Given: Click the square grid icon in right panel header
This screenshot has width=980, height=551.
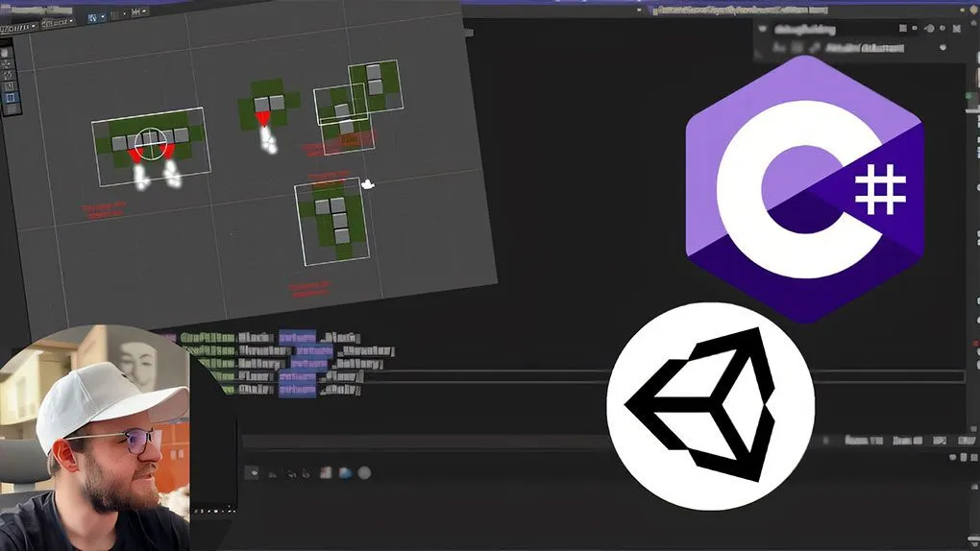Looking at the screenshot, I should coord(902,28).
